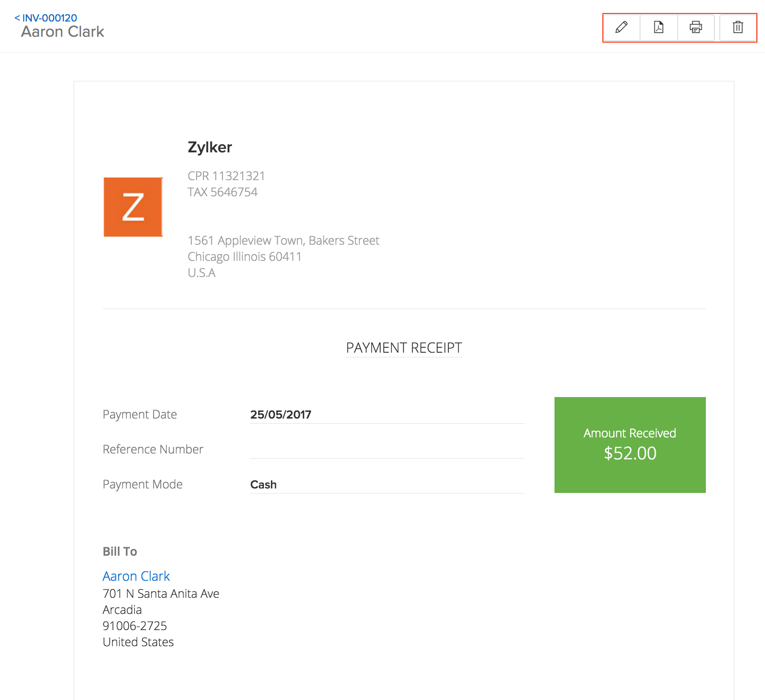Click the Payment Date field showing 25/05/2017
This screenshot has height=700, width=765.
point(281,414)
